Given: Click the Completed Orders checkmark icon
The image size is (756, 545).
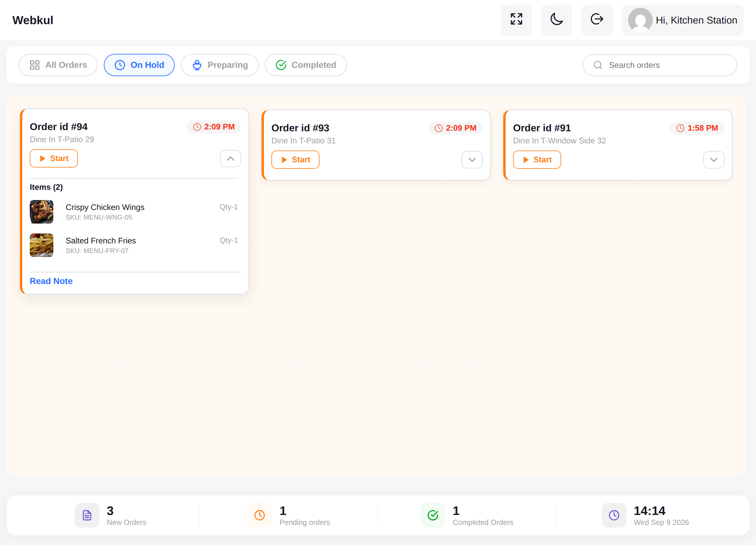Looking at the screenshot, I should [x=433, y=515].
